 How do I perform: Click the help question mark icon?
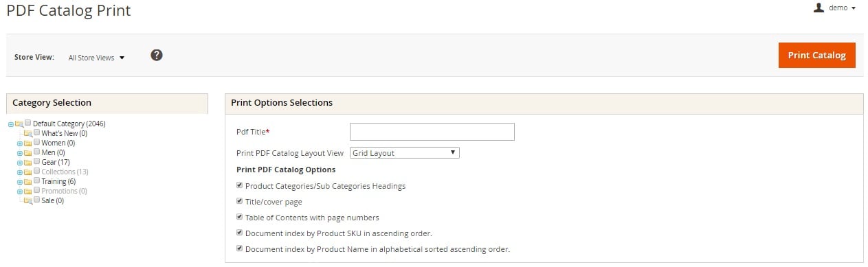[157, 55]
